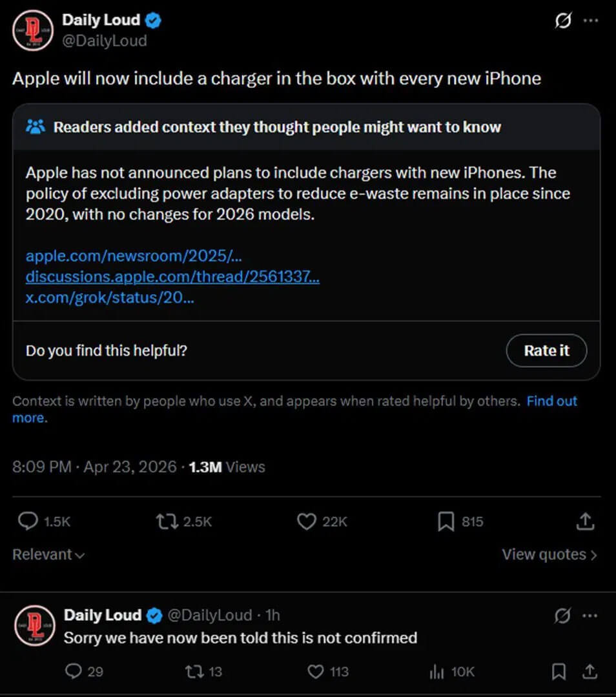This screenshot has width=616, height=697.
Task: Click the Rate it button
Action: [546, 350]
